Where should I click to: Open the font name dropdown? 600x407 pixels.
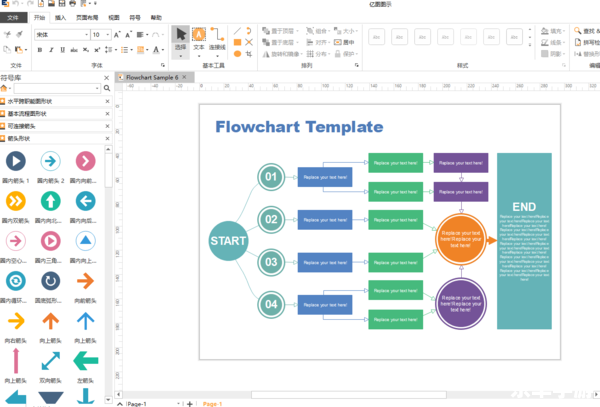click(x=86, y=35)
